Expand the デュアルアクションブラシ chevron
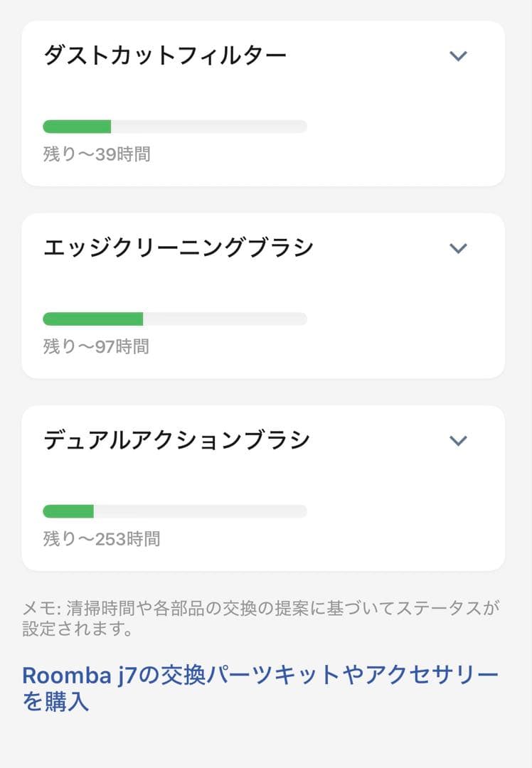 (x=459, y=440)
